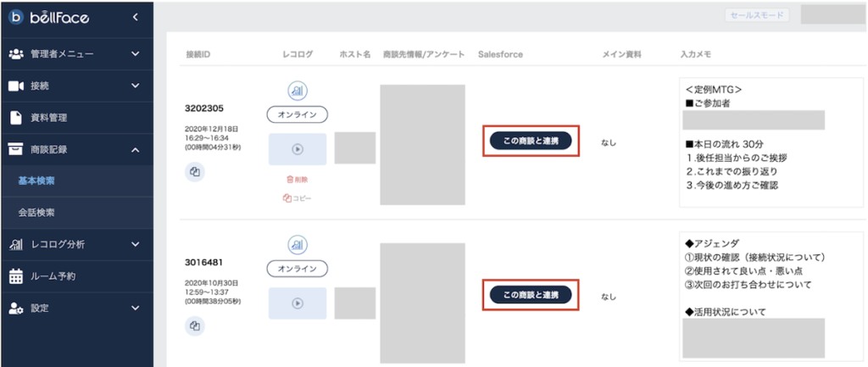Collapse the sidebar with the left chevron

pyautogui.click(x=136, y=17)
